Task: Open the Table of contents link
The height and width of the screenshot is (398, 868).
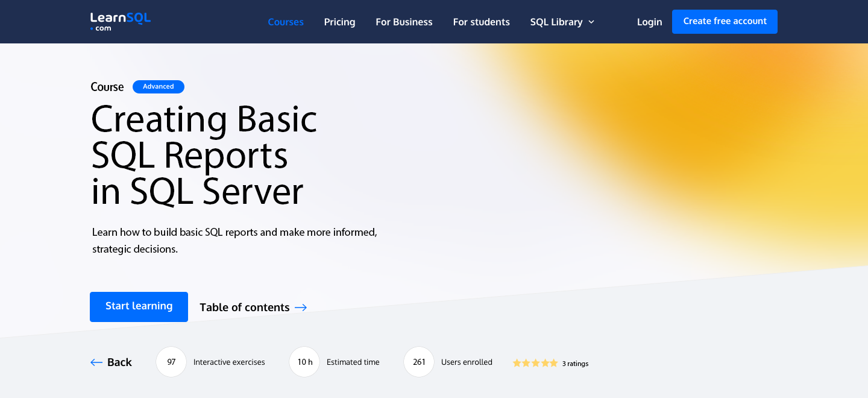Action: (245, 308)
